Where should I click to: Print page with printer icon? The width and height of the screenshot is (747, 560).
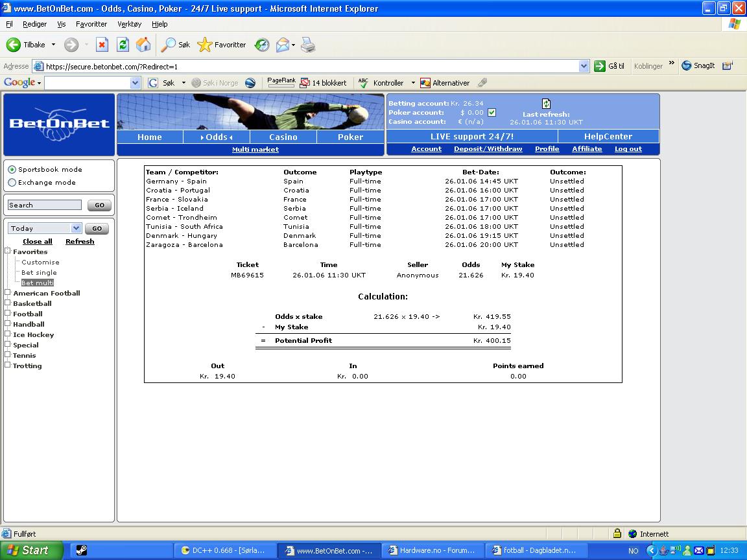[308, 45]
